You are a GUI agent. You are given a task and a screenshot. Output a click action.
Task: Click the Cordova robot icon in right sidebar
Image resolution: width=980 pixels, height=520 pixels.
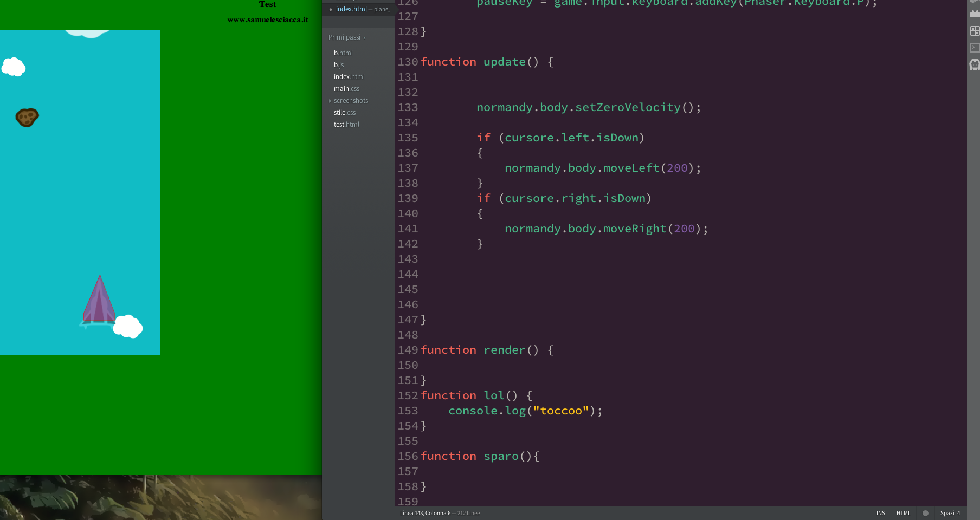click(x=975, y=65)
